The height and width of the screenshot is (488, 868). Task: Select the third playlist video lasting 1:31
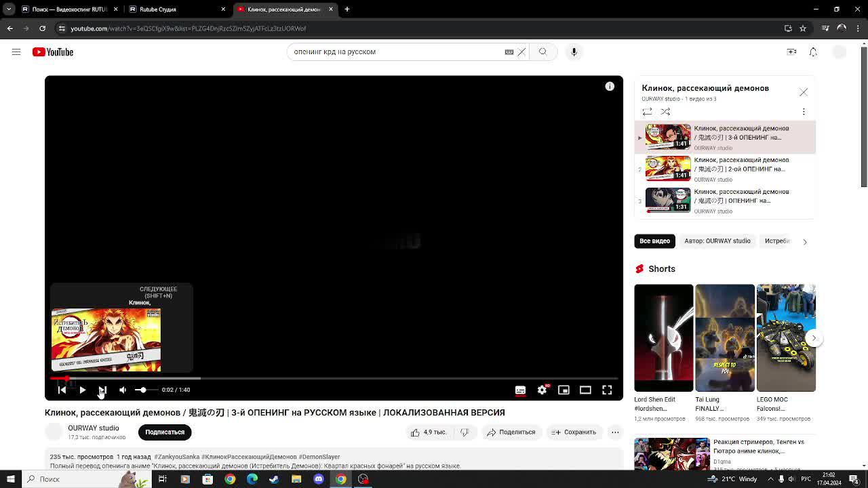(x=725, y=201)
